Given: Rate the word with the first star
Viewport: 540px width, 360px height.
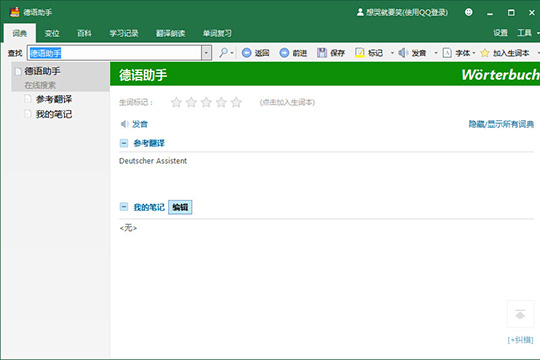Looking at the screenshot, I should (176, 102).
